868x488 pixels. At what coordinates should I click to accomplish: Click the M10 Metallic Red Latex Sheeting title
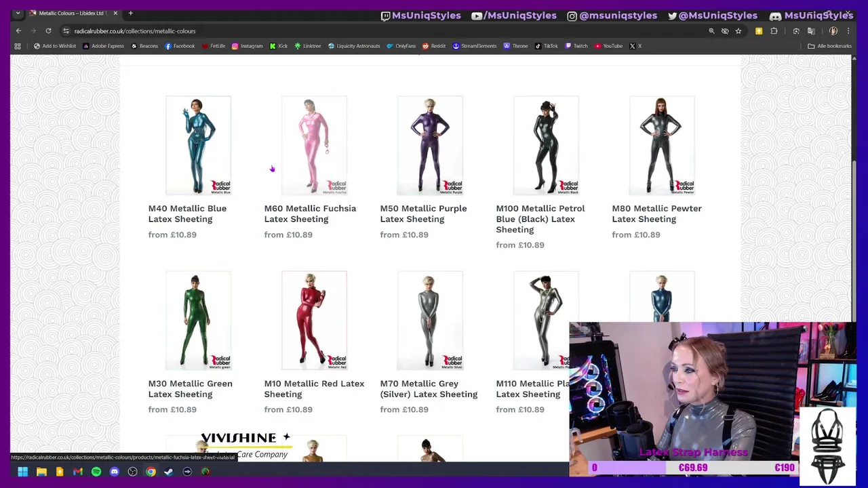pyautogui.click(x=314, y=389)
